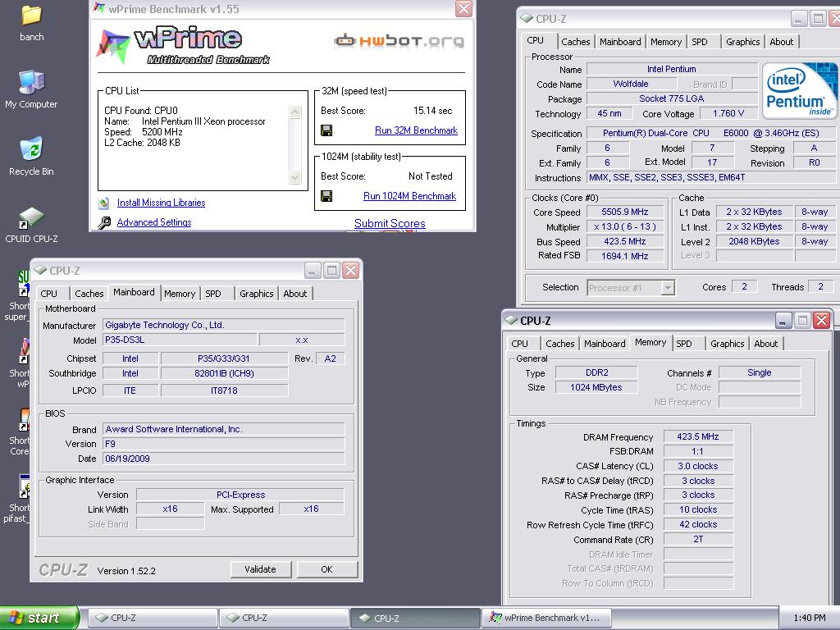
Task: Activate the wPrime Benchmark taskbar button
Action: [x=546, y=619]
